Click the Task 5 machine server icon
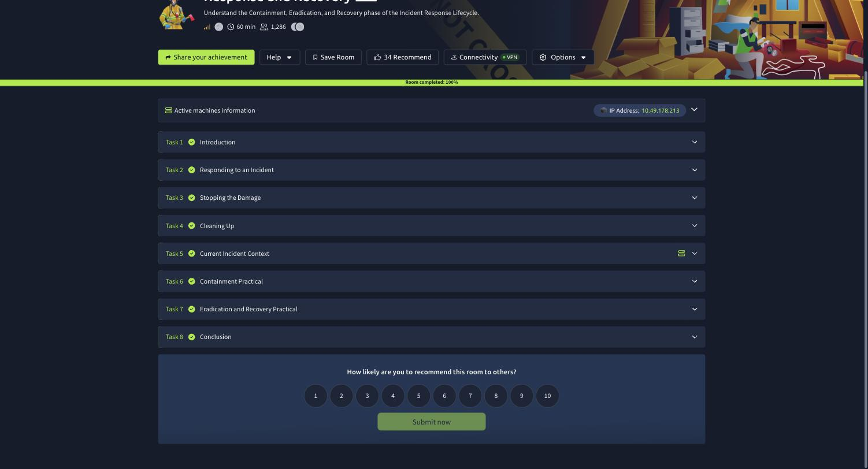The image size is (868, 469). 681,254
